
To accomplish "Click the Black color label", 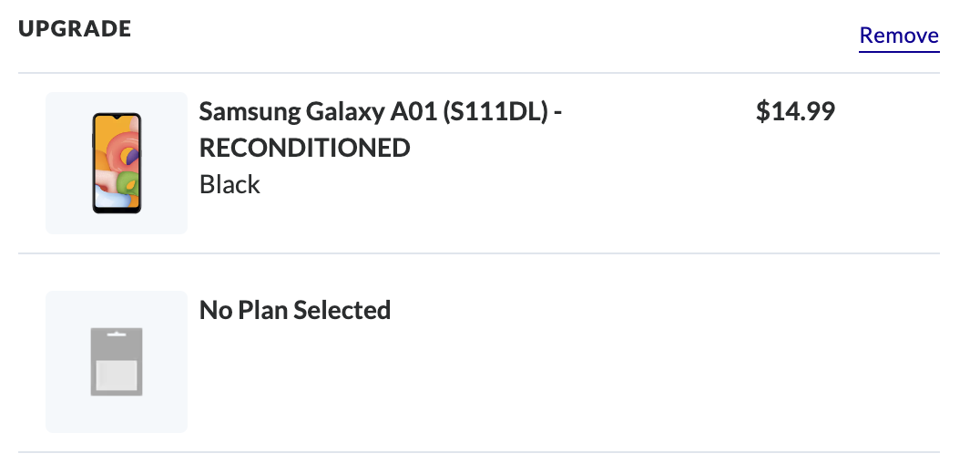I will [x=230, y=184].
